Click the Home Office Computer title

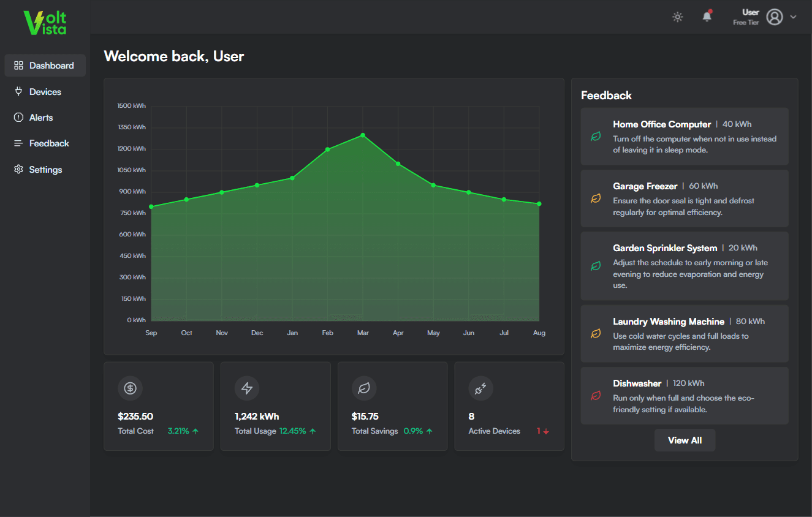[x=662, y=124]
